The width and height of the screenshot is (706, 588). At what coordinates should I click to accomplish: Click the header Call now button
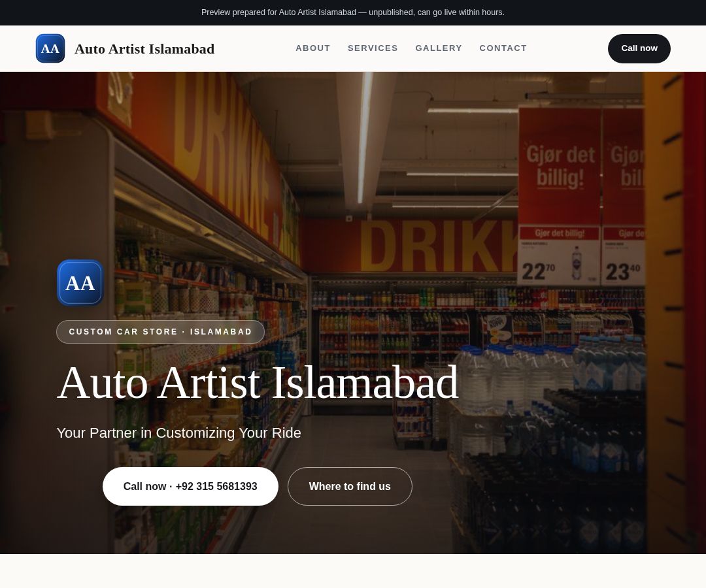pos(639,48)
